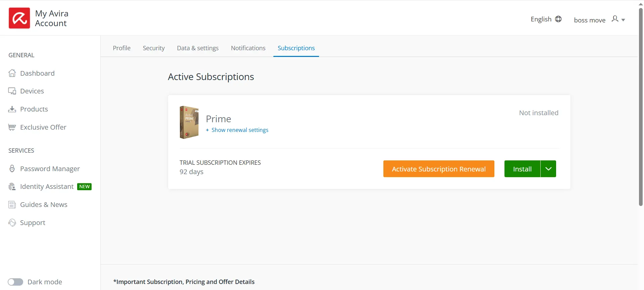The width and height of the screenshot is (644, 290).
Task: Switch to the Security tab
Action: click(154, 48)
